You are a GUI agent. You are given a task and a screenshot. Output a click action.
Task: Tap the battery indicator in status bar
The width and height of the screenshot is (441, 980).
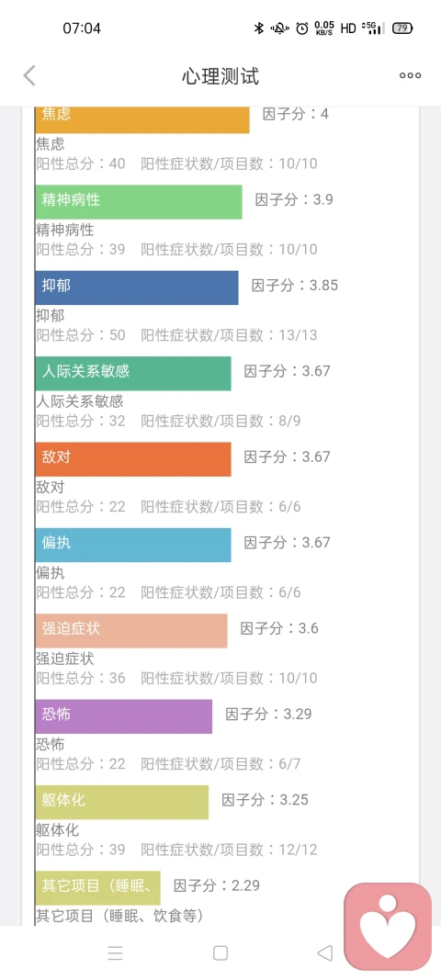(402, 28)
